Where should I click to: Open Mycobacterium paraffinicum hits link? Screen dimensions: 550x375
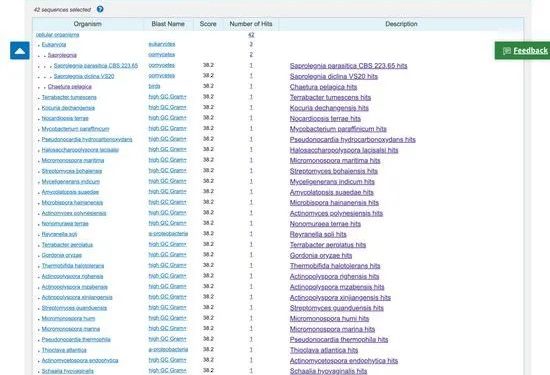coord(338,129)
